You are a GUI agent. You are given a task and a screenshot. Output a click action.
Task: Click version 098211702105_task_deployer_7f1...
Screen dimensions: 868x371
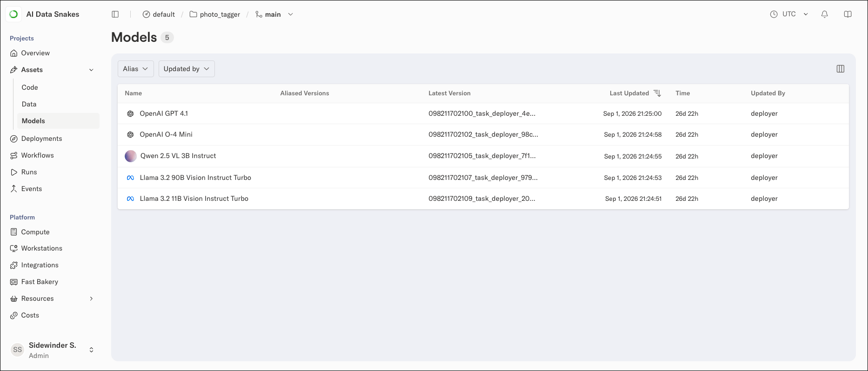(482, 156)
